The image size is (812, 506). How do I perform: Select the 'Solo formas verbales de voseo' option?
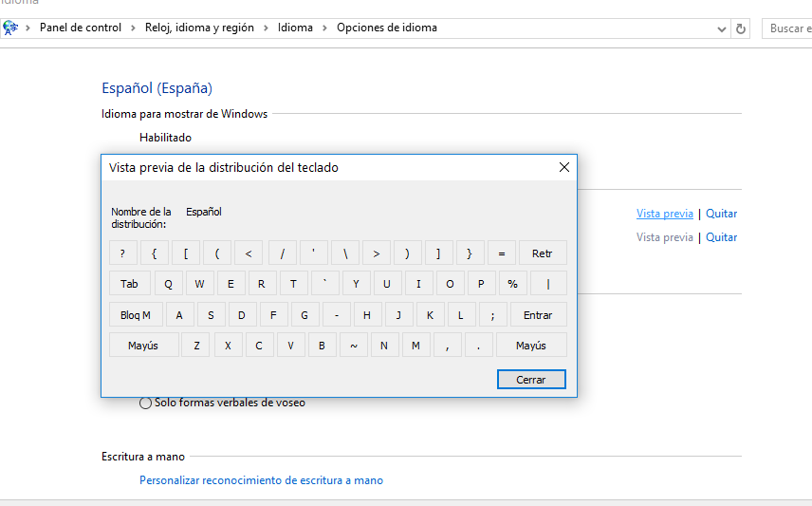145,403
